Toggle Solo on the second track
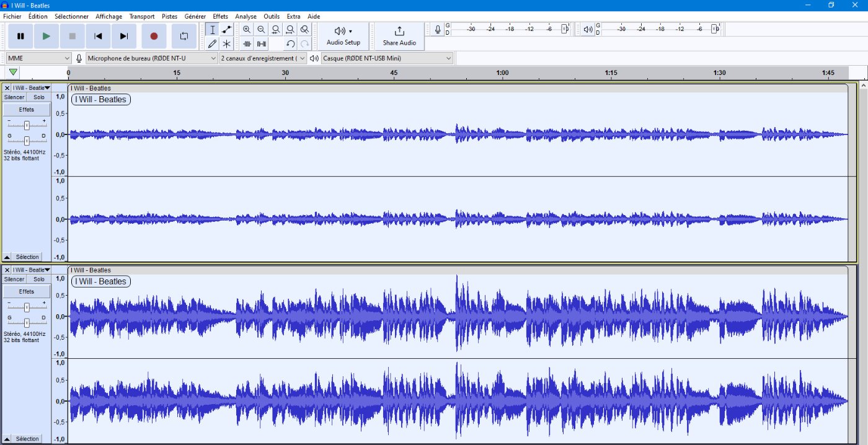The image size is (868, 445). [39, 280]
